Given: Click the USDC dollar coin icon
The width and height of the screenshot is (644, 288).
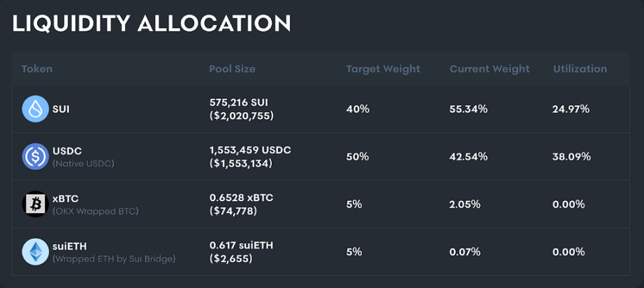Looking at the screenshot, I should [34, 156].
